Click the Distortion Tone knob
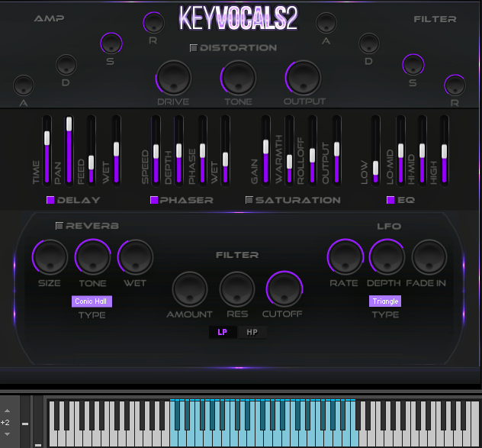This screenshot has height=448, width=482. pos(238,78)
